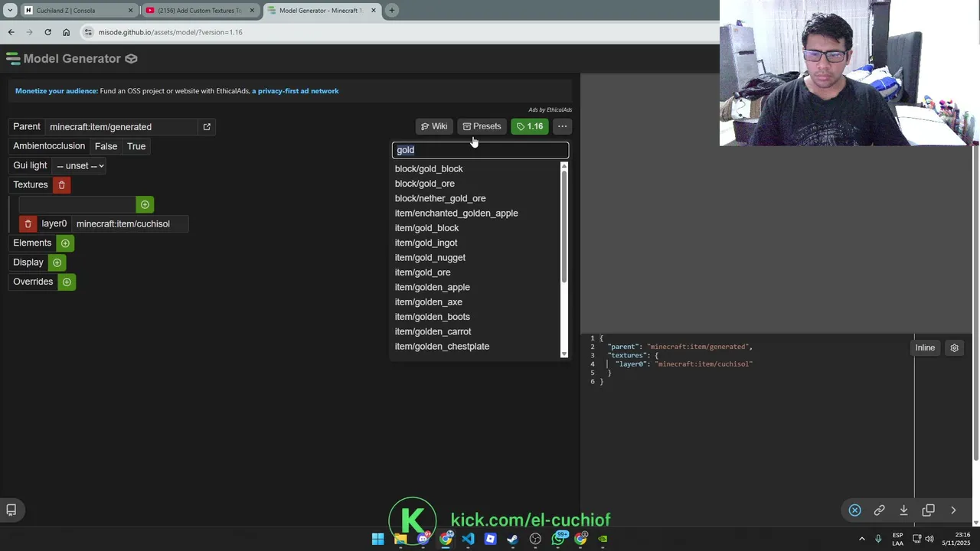Edit layer0 texture value field
This screenshot has height=551, width=980.
tap(130, 223)
